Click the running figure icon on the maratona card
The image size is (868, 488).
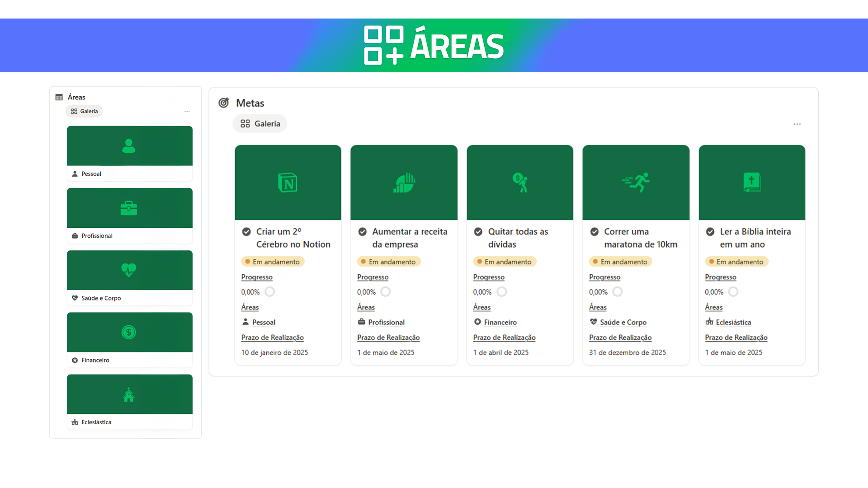pos(636,182)
